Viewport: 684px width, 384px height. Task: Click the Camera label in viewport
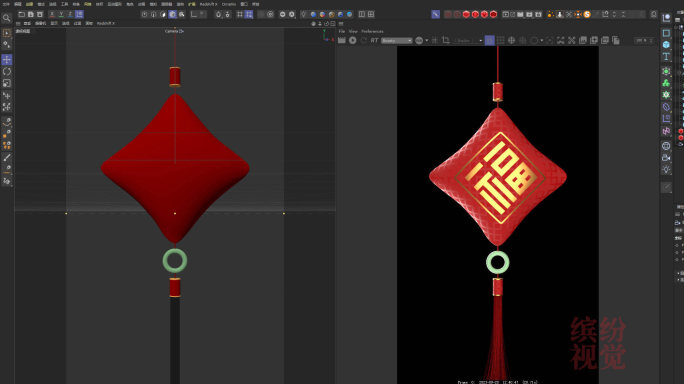pos(174,31)
